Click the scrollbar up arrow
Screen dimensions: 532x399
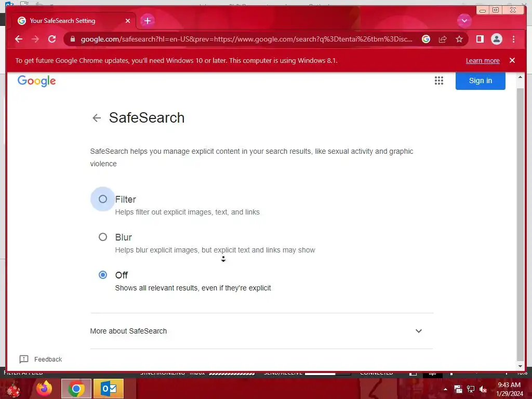coord(520,77)
